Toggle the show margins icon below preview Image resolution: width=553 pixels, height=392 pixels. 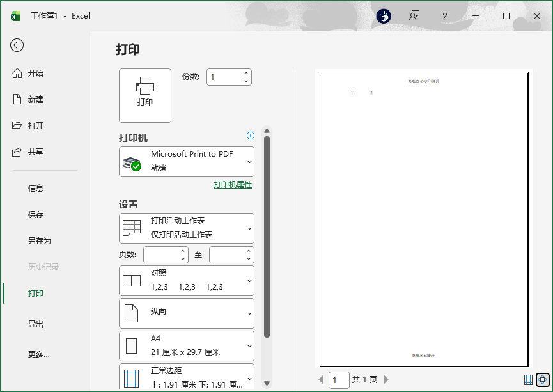point(528,380)
